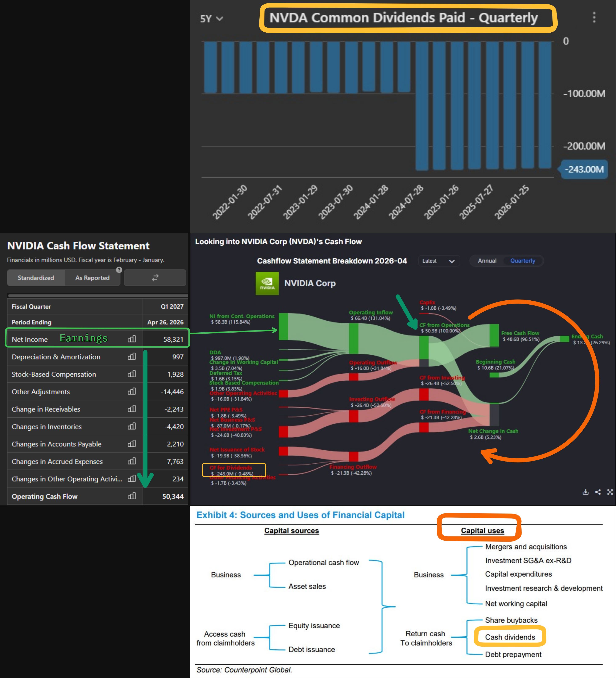
Task: Click the NVIDIA logo thumbnail
Action: [x=267, y=284]
